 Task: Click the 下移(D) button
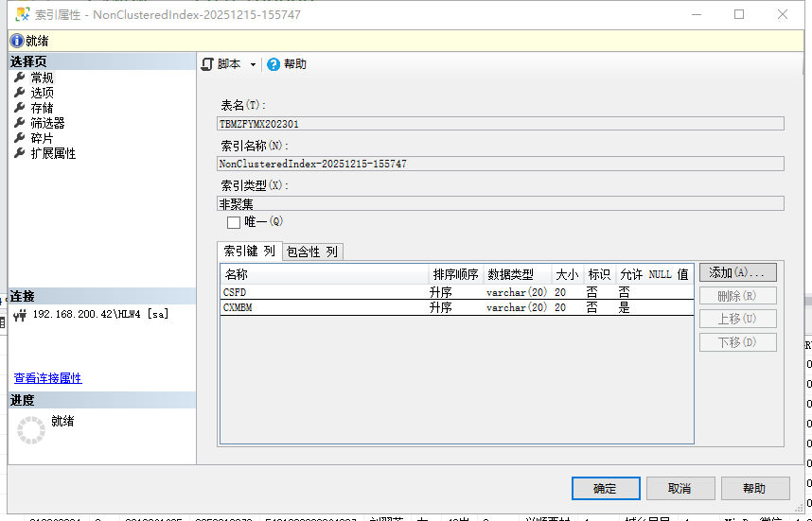coord(738,342)
